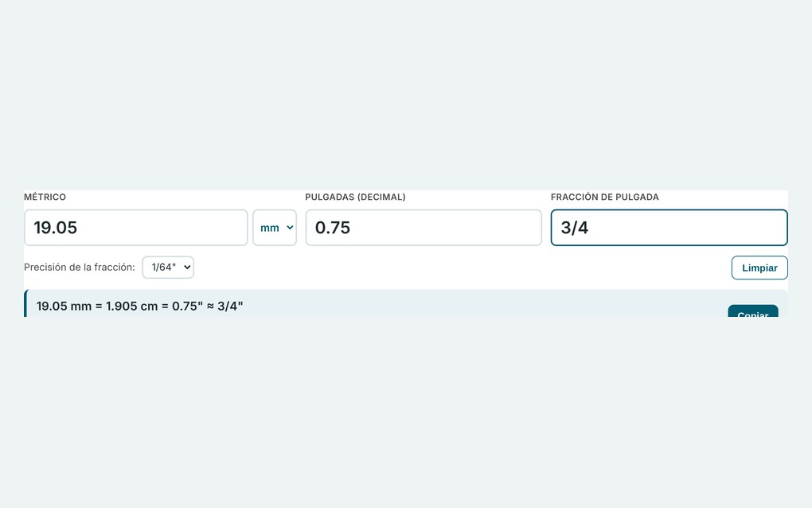Click the teal accent bar beside the result

26,303
